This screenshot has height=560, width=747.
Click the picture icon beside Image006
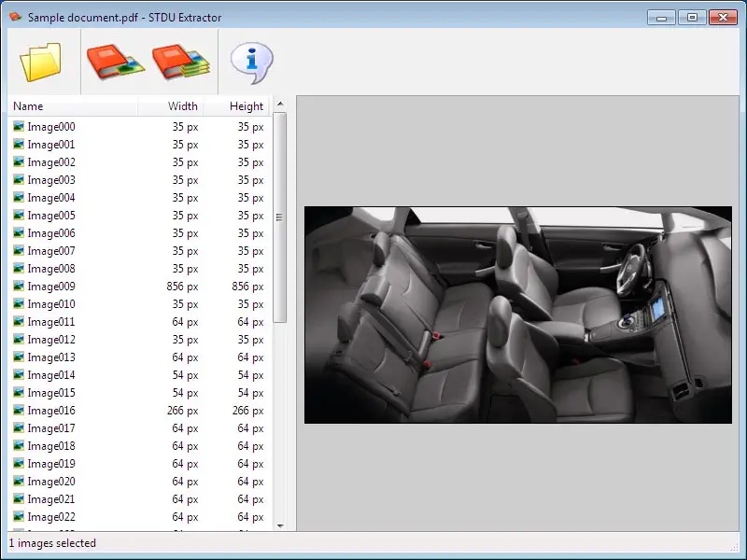(19, 232)
